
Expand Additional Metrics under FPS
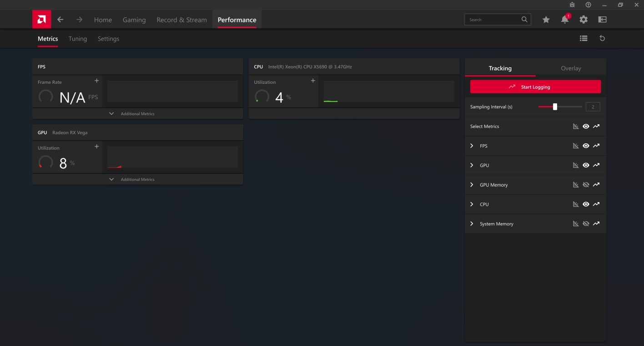point(138,113)
